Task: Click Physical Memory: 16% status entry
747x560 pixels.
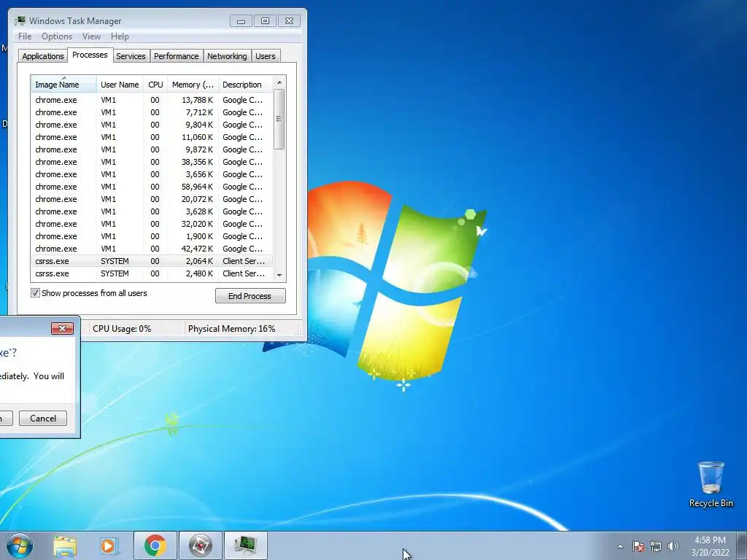Action: [231, 329]
